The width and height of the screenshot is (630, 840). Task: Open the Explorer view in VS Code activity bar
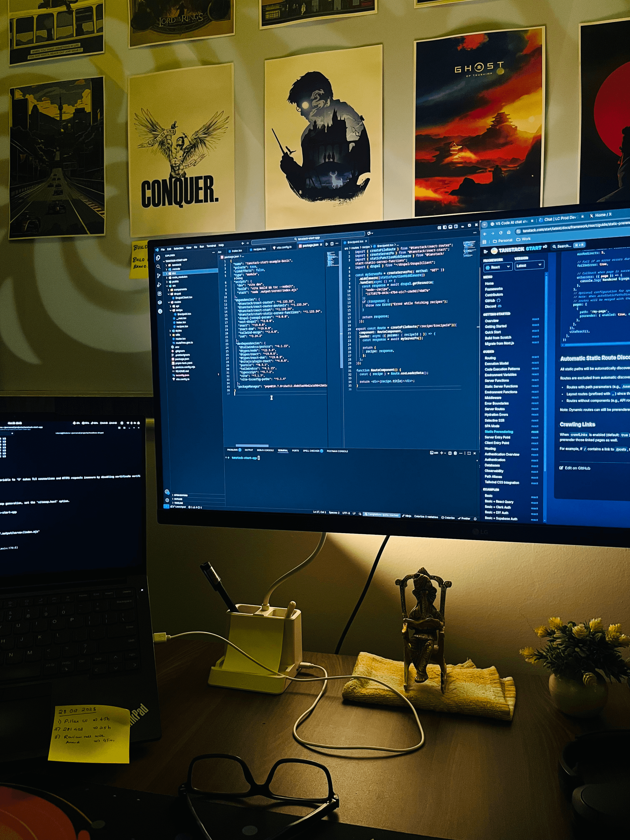coord(158,258)
